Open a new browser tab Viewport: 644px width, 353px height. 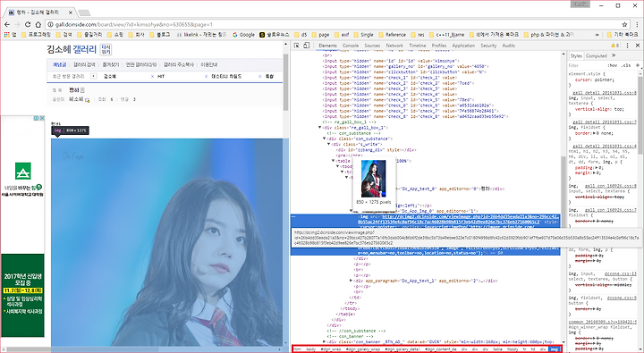coord(84,13)
